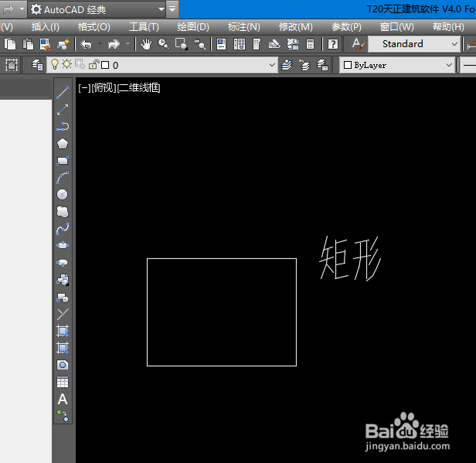Open the Text Style manager icon

click(359, 44)
